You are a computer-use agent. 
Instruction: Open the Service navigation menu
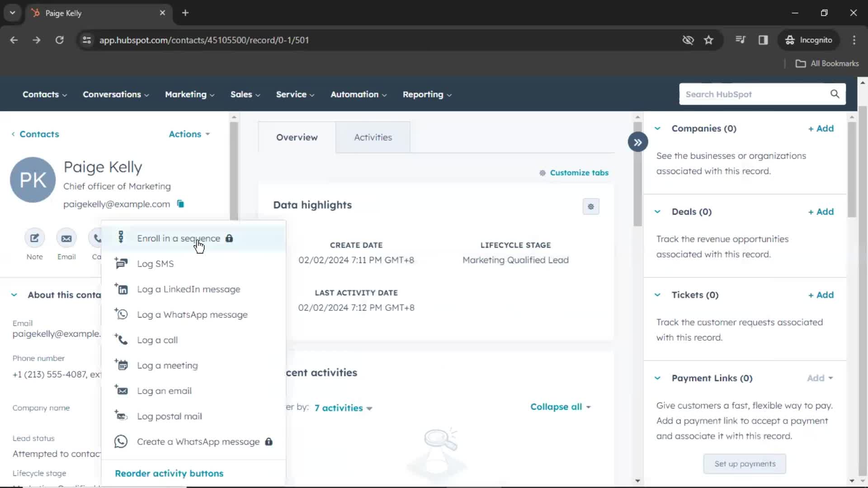(x=295, y=94)
